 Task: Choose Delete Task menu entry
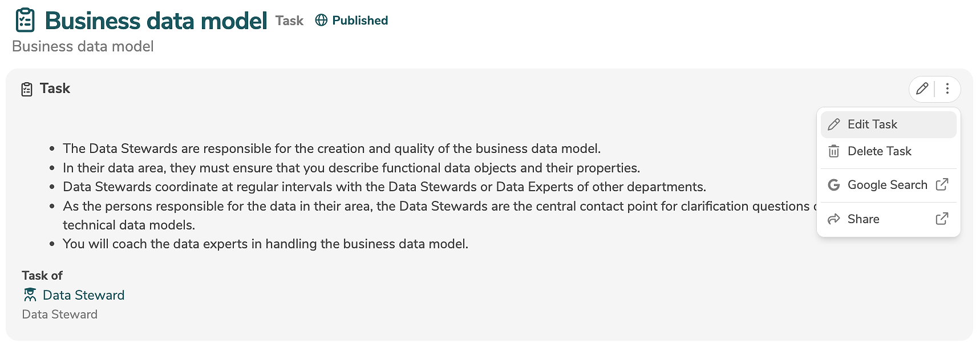point(879,151)
